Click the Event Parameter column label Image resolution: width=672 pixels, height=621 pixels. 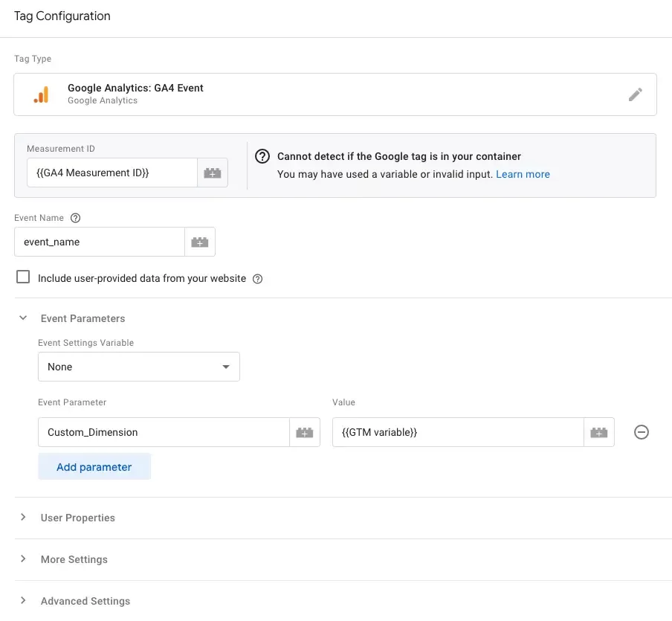point(72,402)
